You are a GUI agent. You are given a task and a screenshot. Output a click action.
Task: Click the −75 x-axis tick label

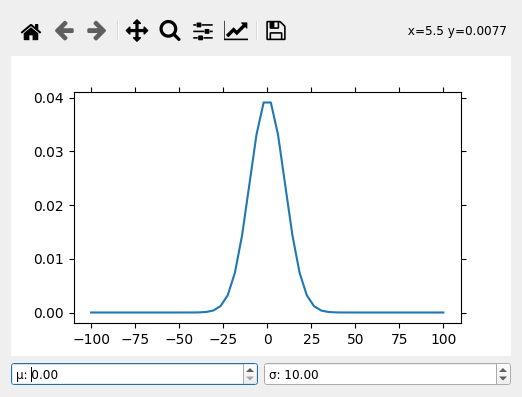click(x=135, y=339)
